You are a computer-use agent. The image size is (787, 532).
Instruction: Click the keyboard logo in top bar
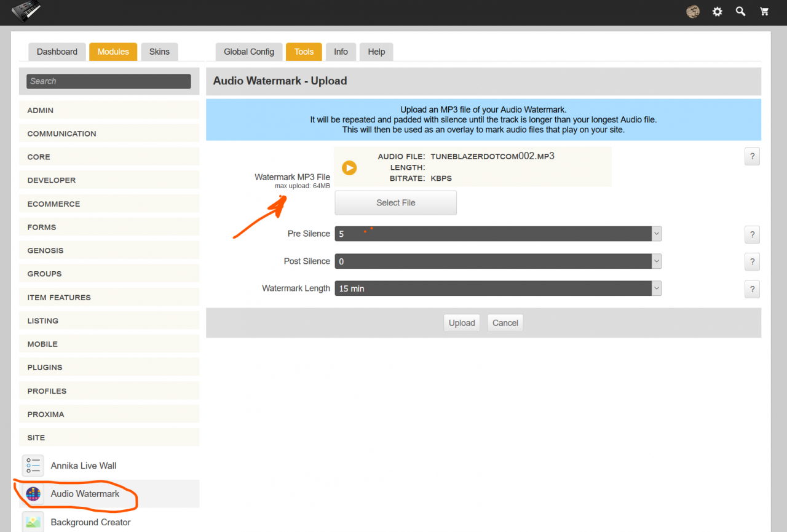(x=26, y=11)
